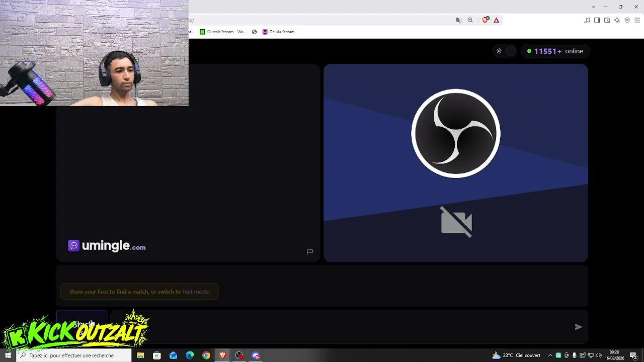
Task: Open the browser hamburger menu
Action: pos(637,20)
